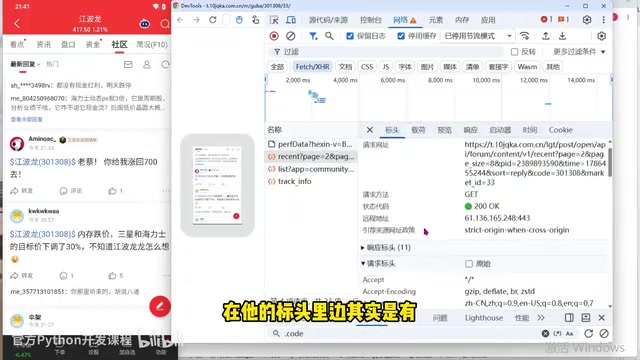The width and height of the screenshot is (640, 360).
Task: Open the Payload tab of request
Action: (x=418, y=130)
